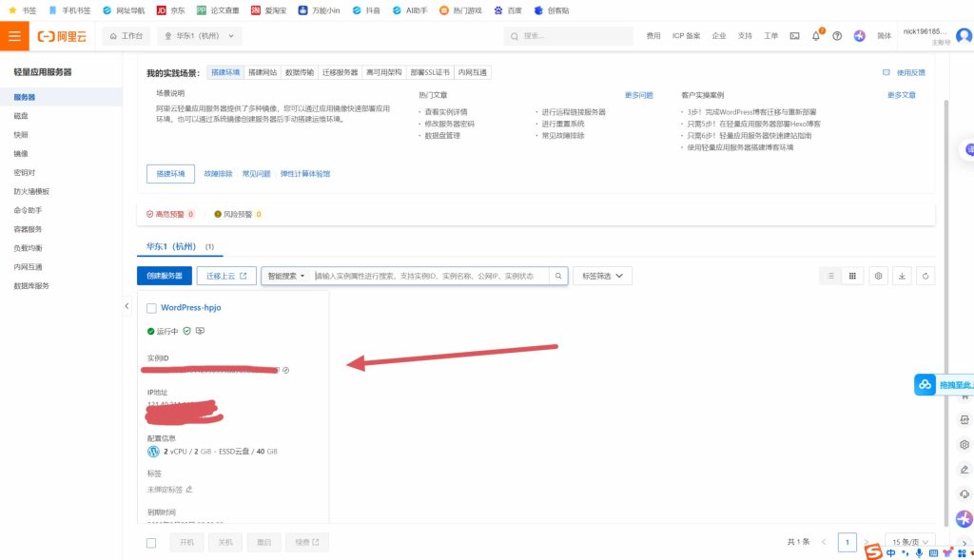This screenshot has width=974, height=560.
Task: Switch to the 搭建网站 scenario tab
Action: (263, 72)
